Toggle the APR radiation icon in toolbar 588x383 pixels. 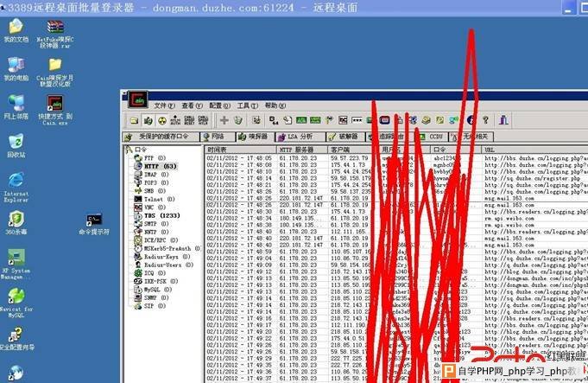tap(162, 120)
